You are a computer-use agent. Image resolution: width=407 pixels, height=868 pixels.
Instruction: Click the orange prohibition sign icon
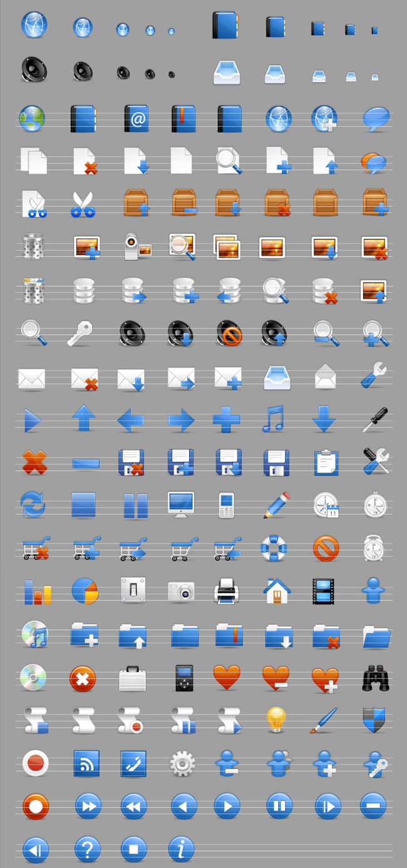[x=326, y=548]
